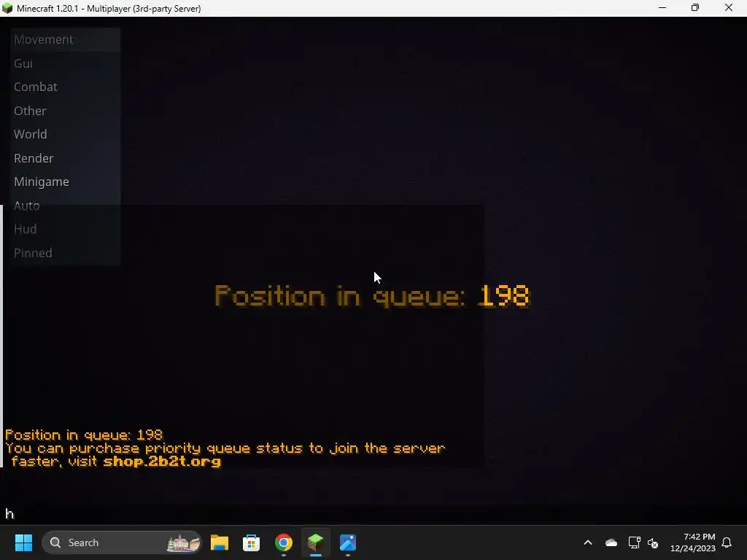Viewport: 747px width, 560px height.
Task: Click the Minecraft grass block title icon
Action: [7, 8]
